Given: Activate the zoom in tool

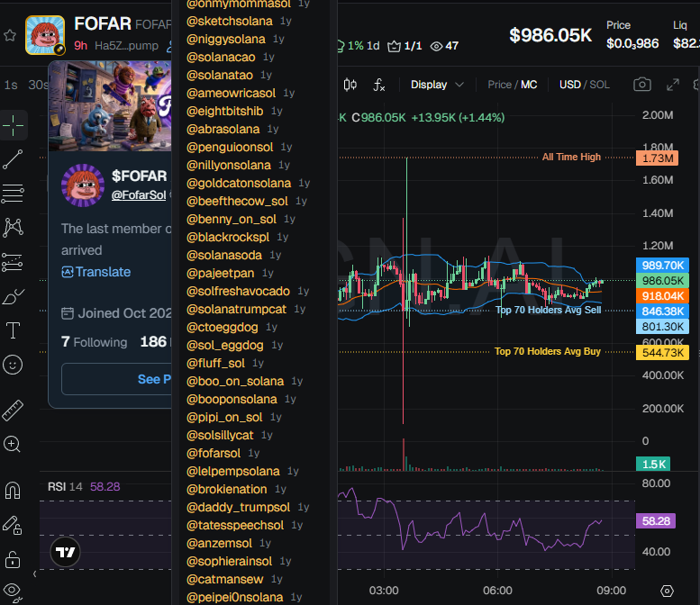Looking at the screenshot, I should click(x=12, y=445).
